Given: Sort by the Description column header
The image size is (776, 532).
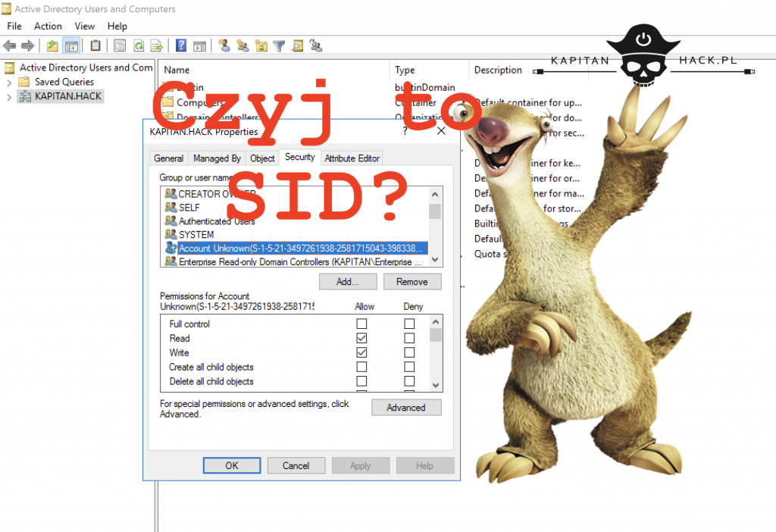Looking at the screenshot, I should (x=498, y=70).
